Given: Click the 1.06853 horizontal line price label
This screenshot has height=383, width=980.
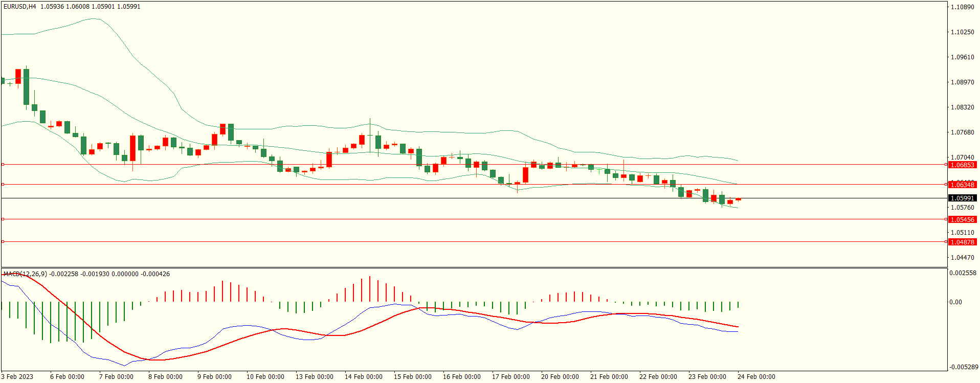Looking at the screenshot, I should (x=962, y=165).
